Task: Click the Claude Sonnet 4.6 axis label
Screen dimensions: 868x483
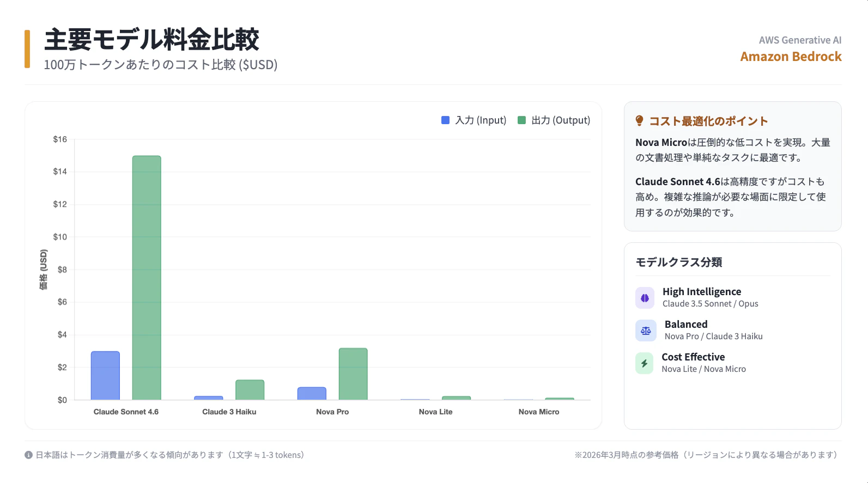Action: click(x=126, y=412)
